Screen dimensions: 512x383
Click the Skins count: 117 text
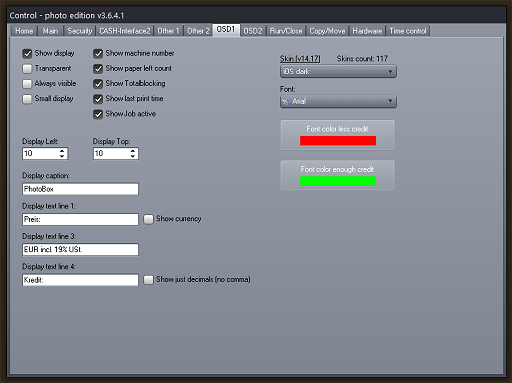pos(362,59)
